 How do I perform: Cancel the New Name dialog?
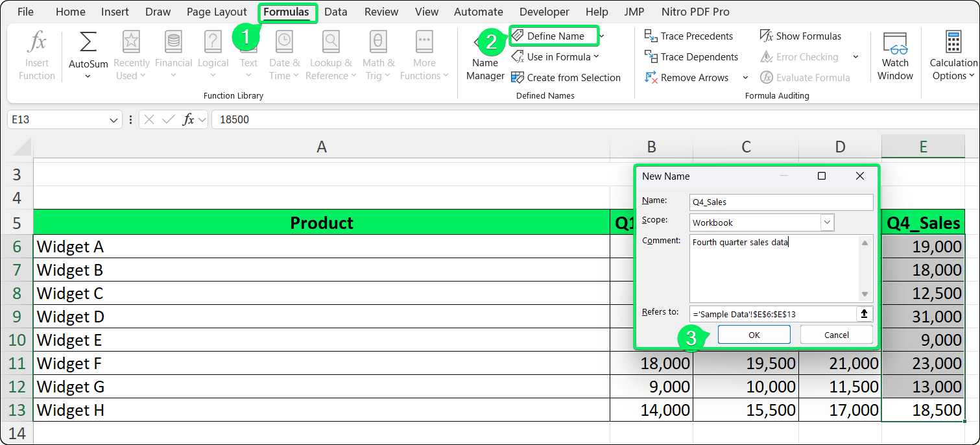pos(836,334)
